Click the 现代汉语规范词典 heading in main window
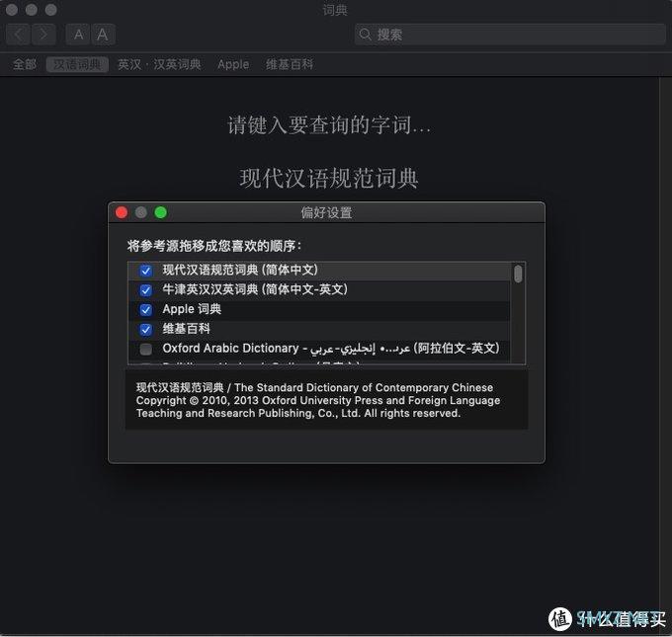Viewport: 672px width, 637px height. (x=329, y=178)
